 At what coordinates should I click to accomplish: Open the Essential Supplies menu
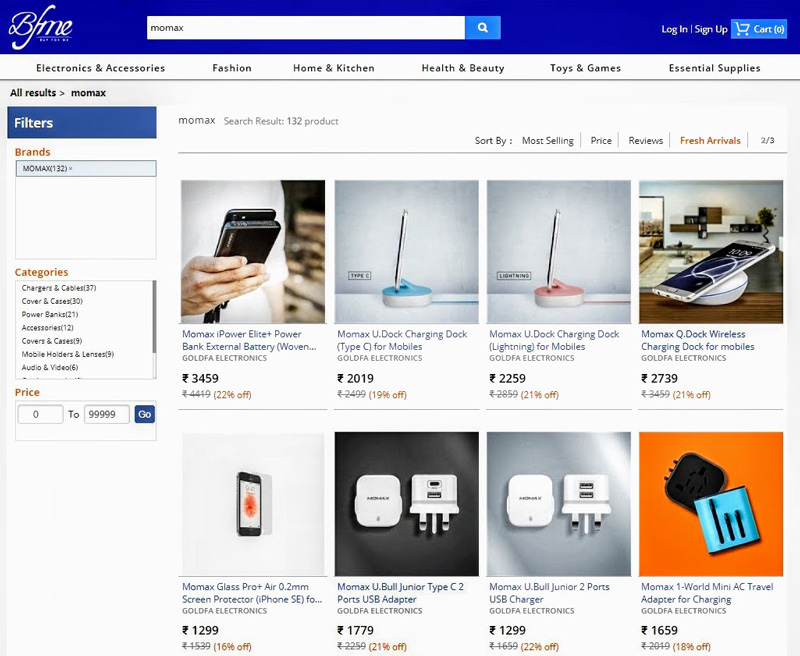point(714,68)
